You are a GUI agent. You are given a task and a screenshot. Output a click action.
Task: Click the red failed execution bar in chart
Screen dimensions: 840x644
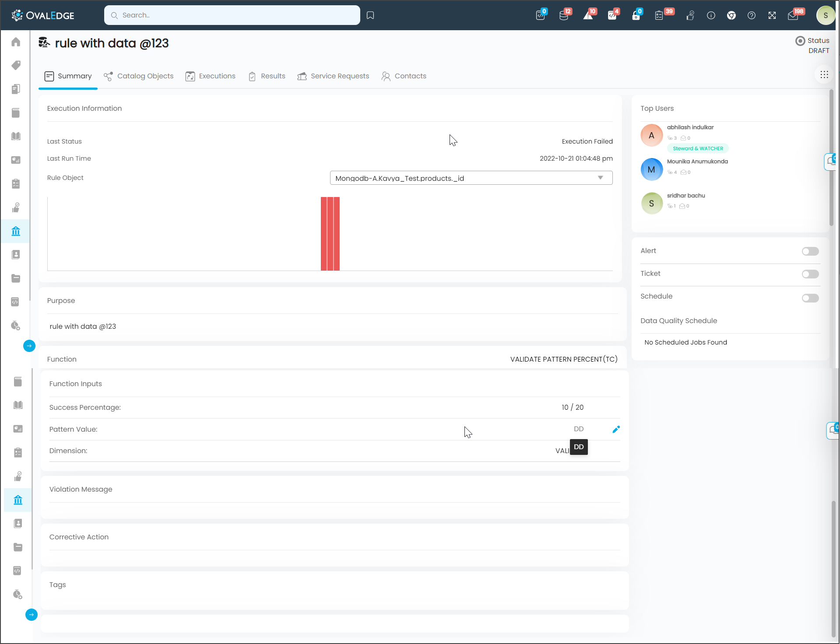330,234
